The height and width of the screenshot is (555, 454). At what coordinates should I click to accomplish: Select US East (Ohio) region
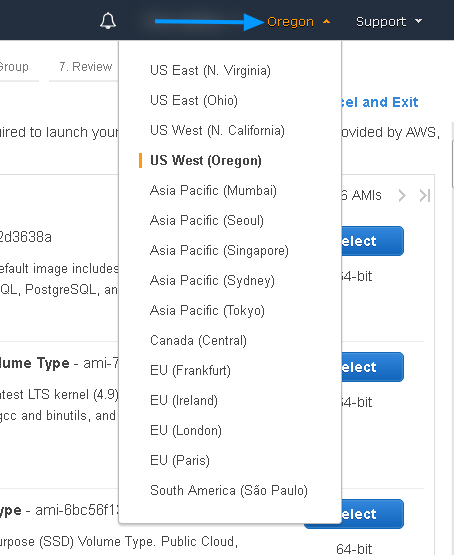(194, 101)
